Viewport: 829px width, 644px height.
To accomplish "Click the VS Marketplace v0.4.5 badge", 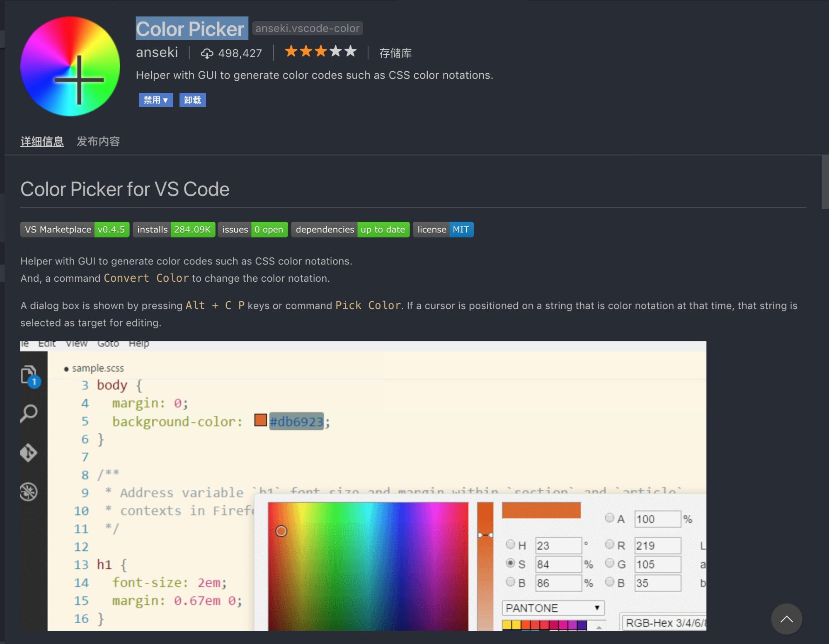I will coord(75,230).
